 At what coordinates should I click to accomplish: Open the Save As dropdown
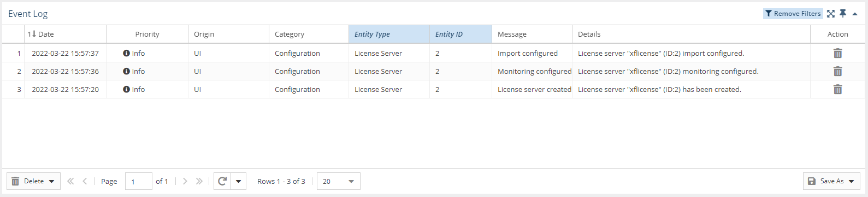[x=831, y=181]
